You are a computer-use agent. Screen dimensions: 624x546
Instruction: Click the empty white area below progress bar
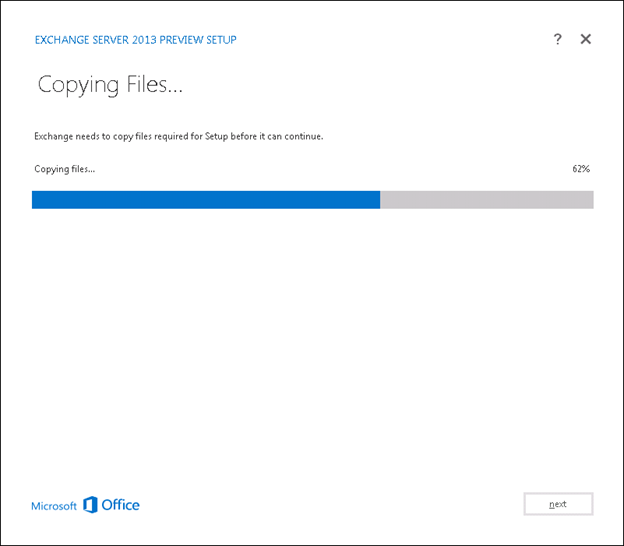click(x=312, y=340)
